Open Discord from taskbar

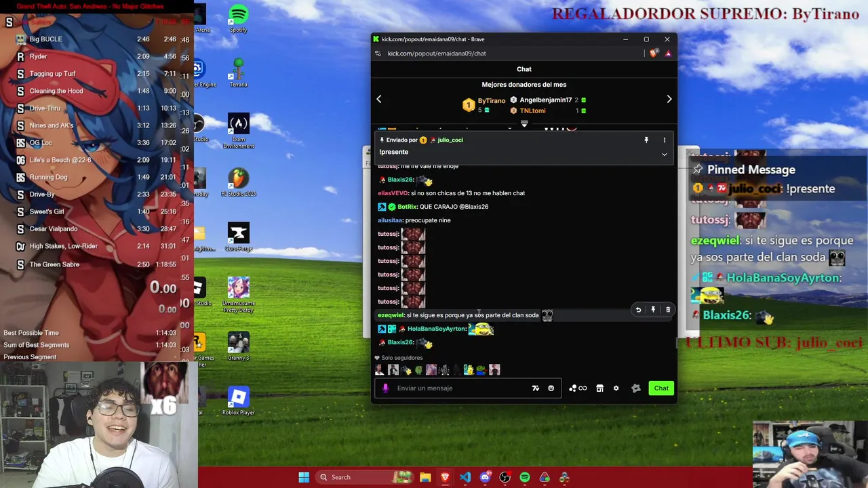[485, 477]
